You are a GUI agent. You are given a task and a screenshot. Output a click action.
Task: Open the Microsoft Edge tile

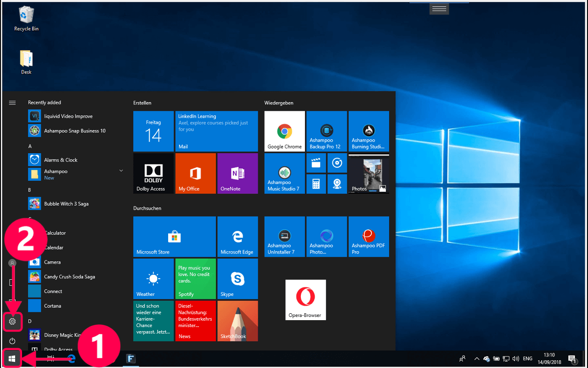[x=237, y=236]
